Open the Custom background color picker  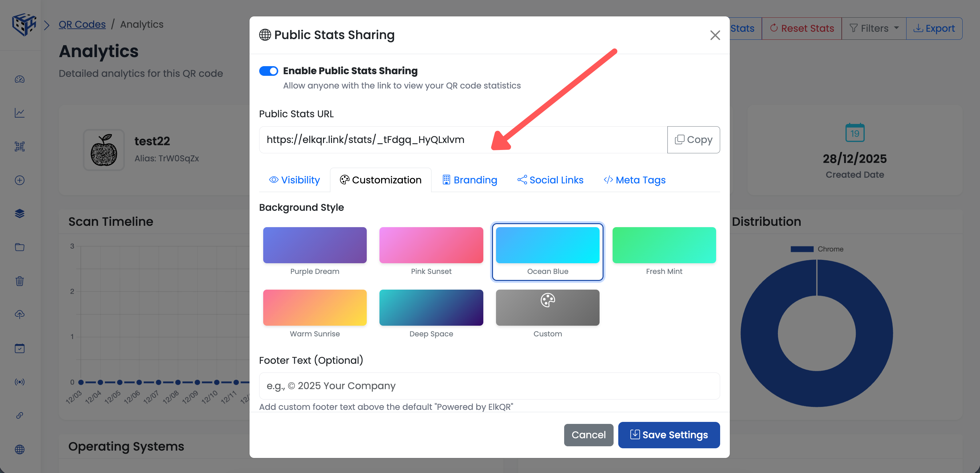coord(547,307)
